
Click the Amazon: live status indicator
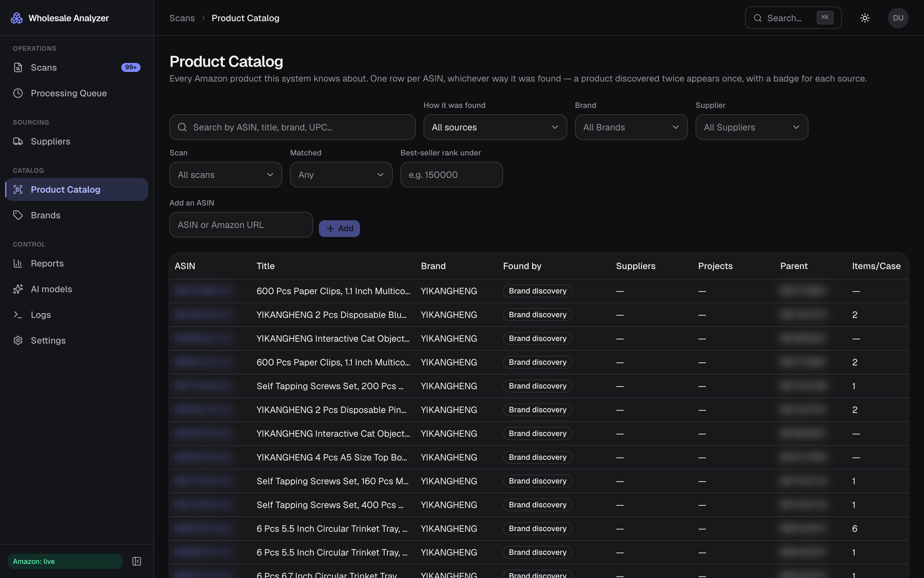tap(65, 561)
